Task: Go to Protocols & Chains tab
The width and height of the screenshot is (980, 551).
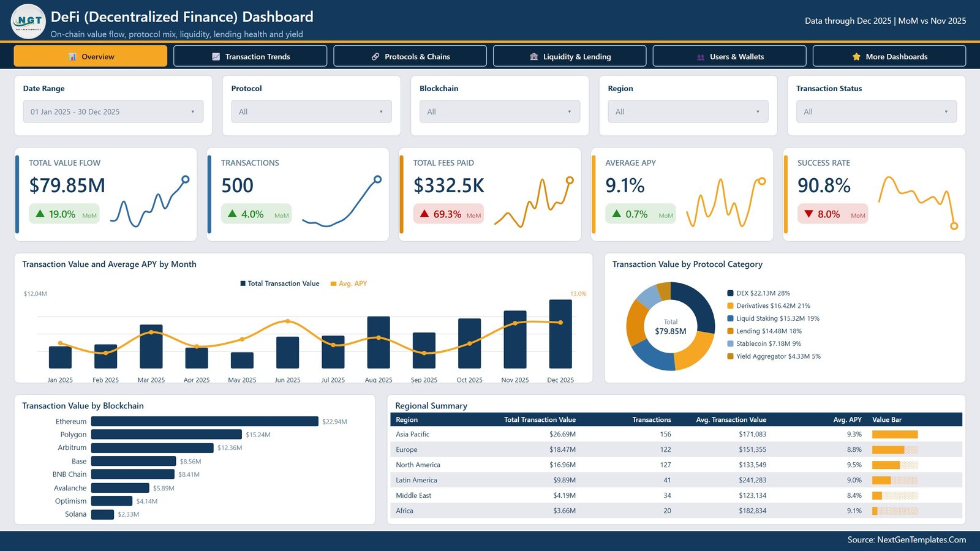Action: tap(410, 56)
